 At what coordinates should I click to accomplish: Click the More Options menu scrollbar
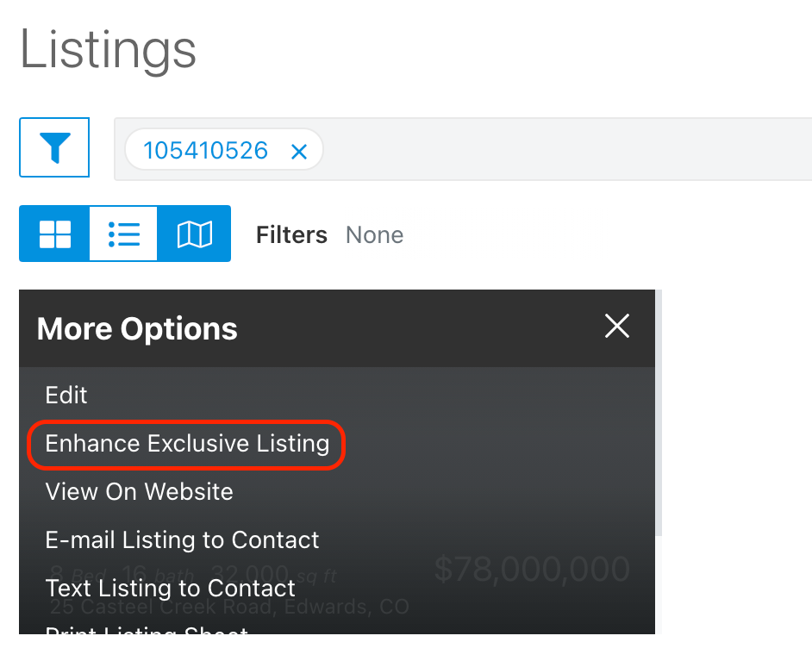(x=659, y=413)
